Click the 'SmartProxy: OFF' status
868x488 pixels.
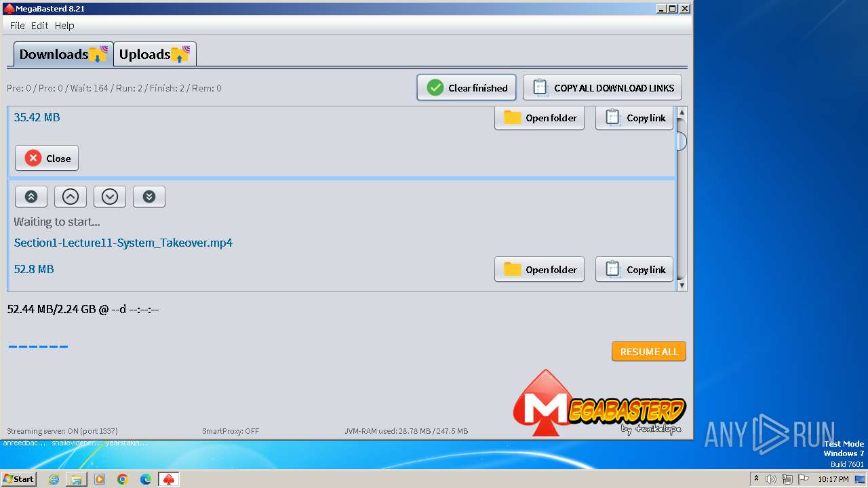[231, 431]
